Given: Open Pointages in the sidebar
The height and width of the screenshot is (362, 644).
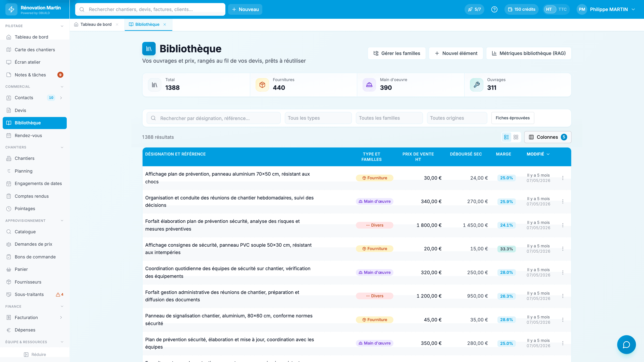Looking at the screenshot, I should pos(35,209).
